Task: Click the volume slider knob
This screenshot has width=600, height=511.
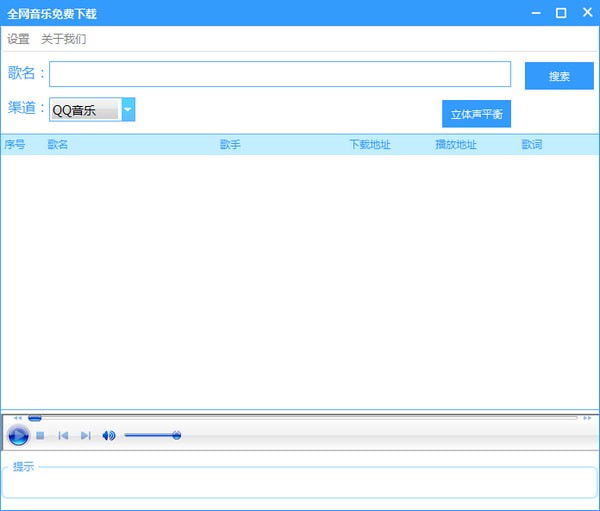Action: 176,435
